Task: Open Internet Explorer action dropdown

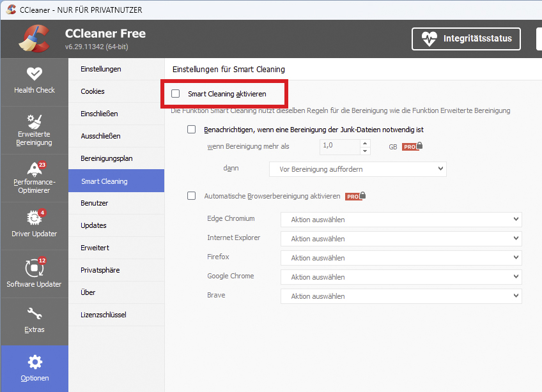Action: coord(401,239)
